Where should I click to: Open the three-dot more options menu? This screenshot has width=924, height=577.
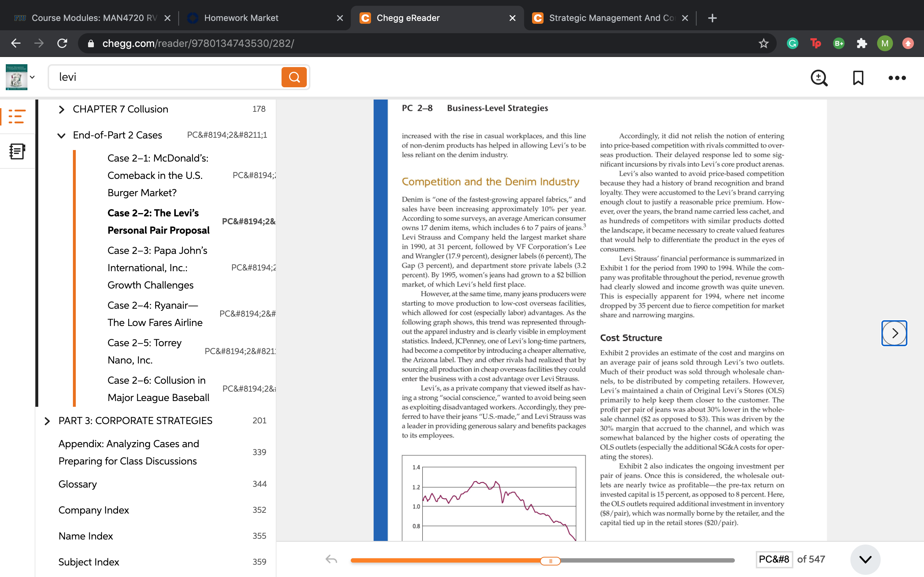(x=897, y=78)
